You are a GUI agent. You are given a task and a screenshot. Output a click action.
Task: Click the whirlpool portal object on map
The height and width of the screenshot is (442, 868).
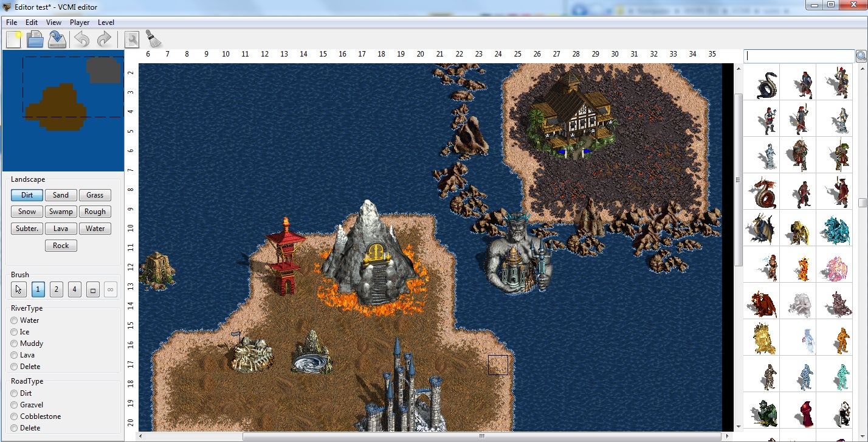click(312, 353)
